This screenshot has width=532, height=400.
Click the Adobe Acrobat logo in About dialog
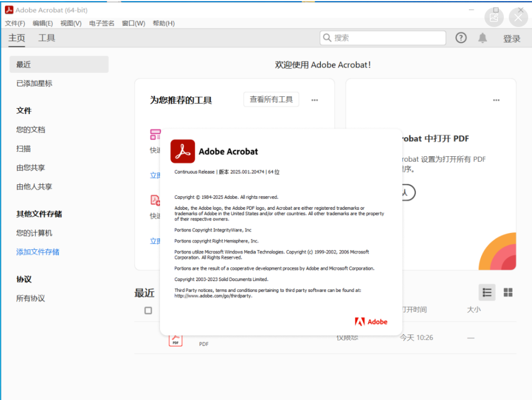(x=183, y=151)
